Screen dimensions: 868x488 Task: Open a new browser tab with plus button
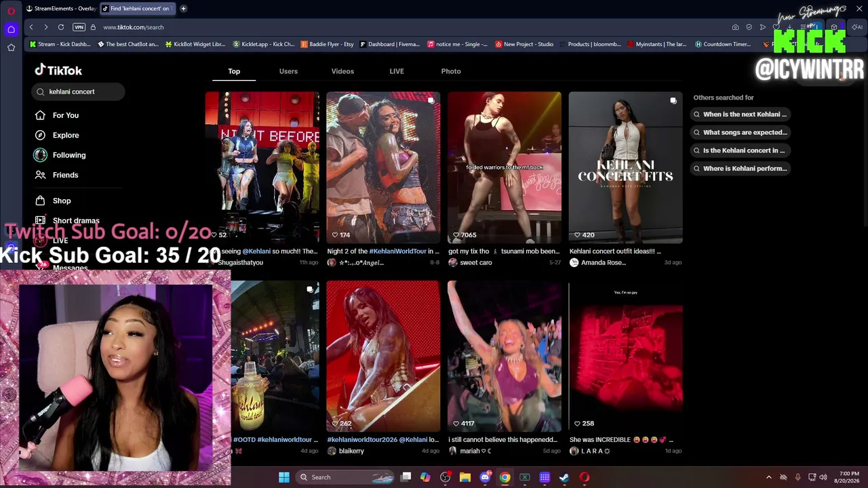(x=183, y=9)
